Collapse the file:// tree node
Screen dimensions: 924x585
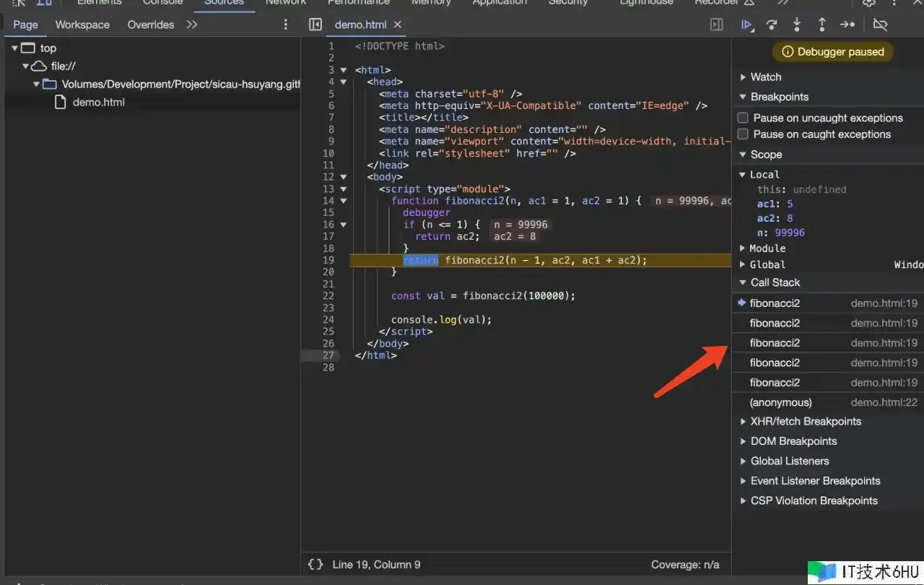25,66
